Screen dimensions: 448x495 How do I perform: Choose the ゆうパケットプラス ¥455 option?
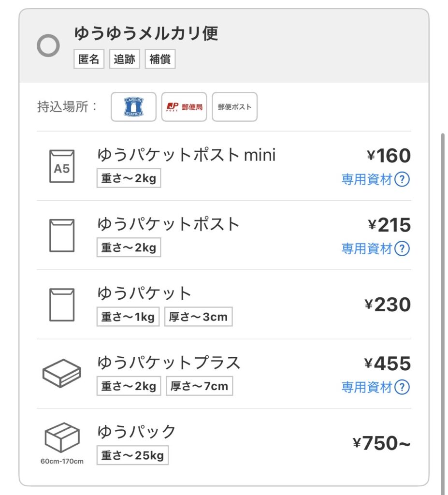click(169, 363)
